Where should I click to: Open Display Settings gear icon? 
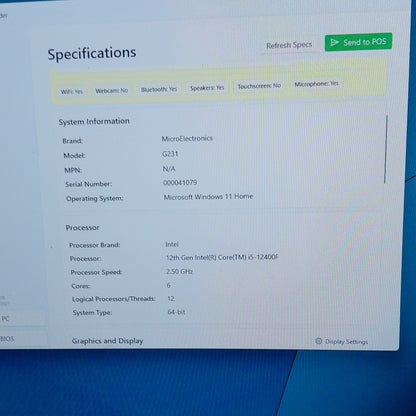click(x=319, y=341)
